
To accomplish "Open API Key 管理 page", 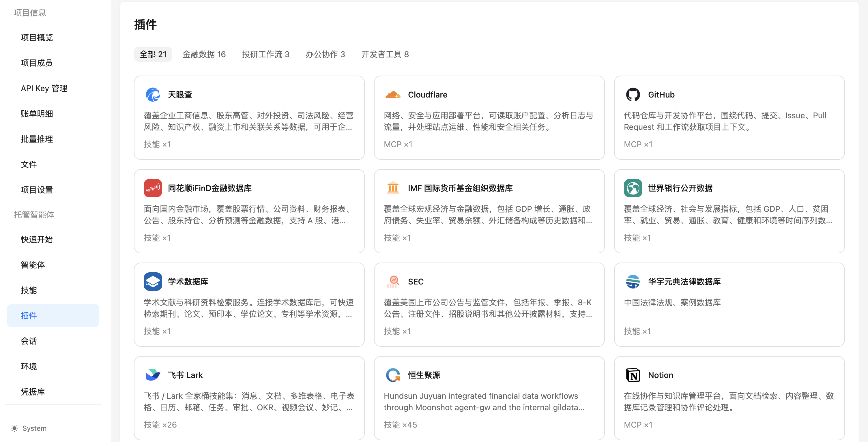I will pos(53,88).
